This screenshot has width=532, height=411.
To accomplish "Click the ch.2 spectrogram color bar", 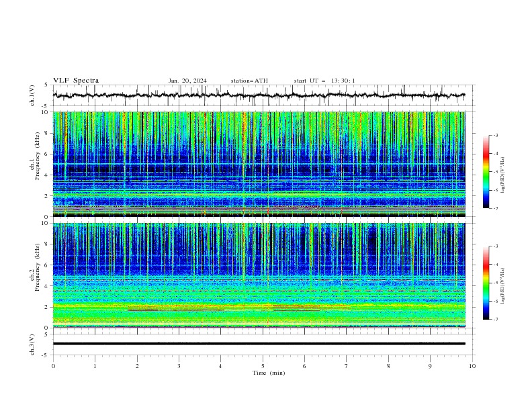I will pos(486,283).
